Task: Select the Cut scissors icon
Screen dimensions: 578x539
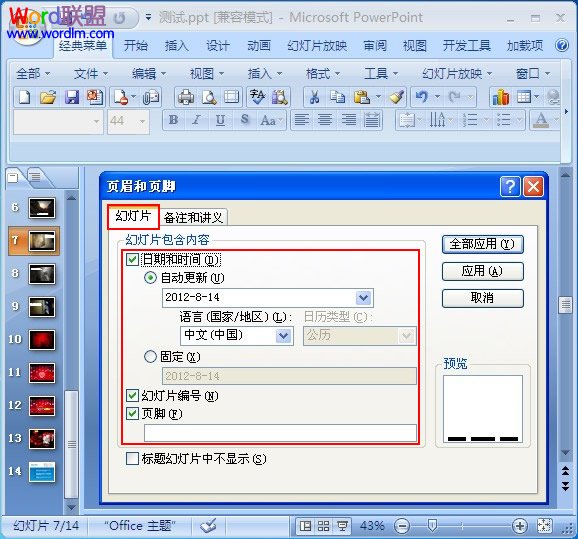Action: point(314,97)
